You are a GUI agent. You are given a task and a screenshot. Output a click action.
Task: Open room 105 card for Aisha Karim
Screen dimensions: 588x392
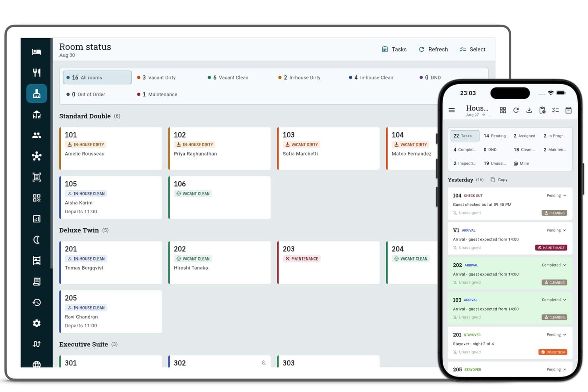(x=110, y=197)
